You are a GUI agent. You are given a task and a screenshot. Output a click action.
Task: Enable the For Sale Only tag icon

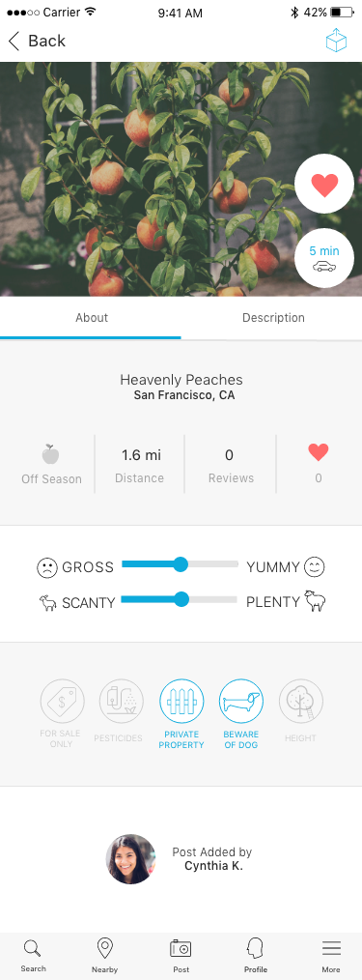[63, 702]
